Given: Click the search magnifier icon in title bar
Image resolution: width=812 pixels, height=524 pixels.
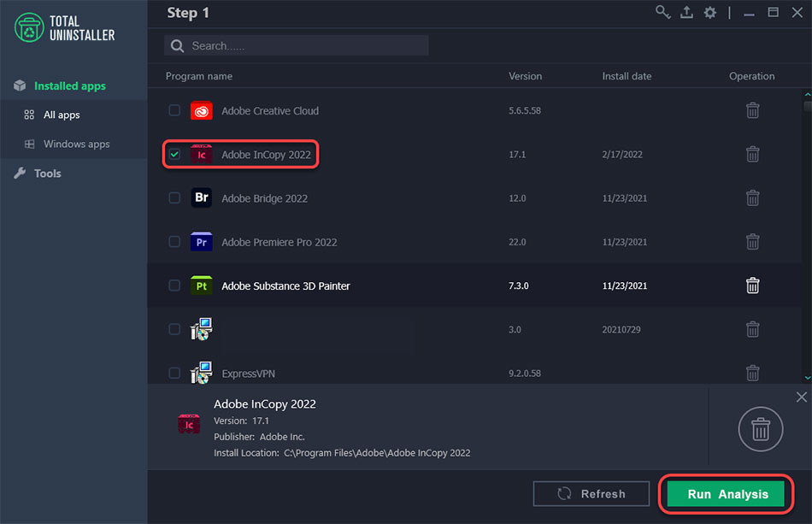Looking at the screenshot, I should [662, 12].
